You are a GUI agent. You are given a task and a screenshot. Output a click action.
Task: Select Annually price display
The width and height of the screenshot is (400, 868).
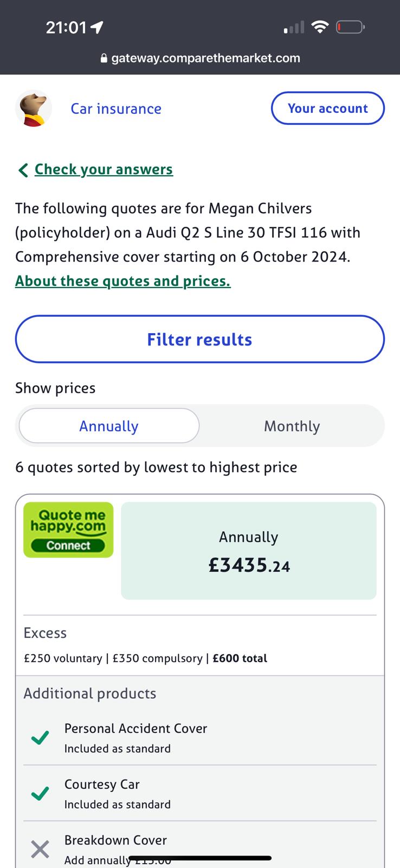click(x=109, y=426)
